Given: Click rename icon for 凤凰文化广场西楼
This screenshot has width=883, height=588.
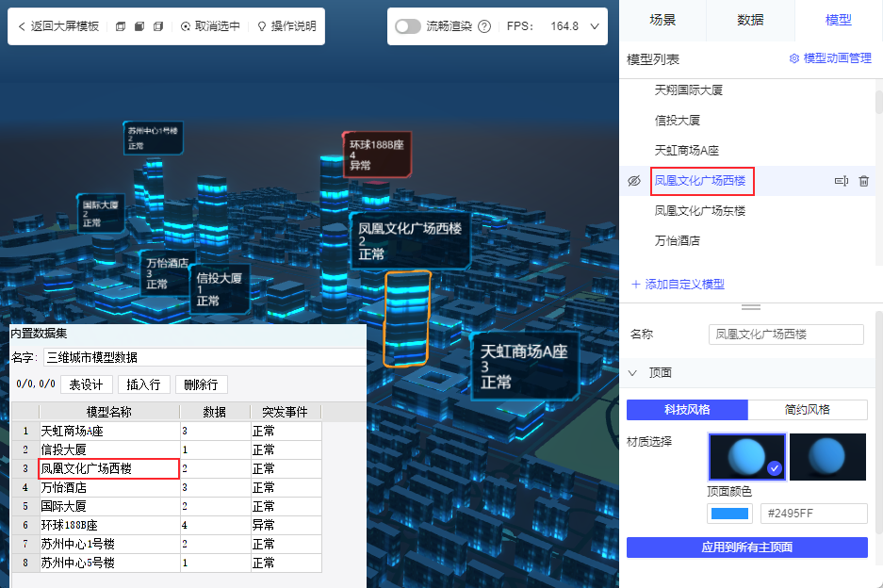Looking at the screenshot, I should pyautogui.click(x=842, y=181).
